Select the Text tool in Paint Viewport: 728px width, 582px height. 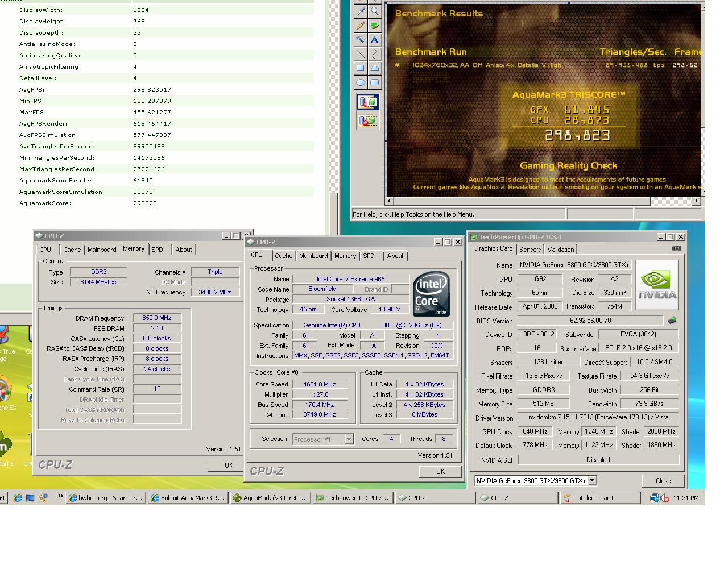(374, 40)
